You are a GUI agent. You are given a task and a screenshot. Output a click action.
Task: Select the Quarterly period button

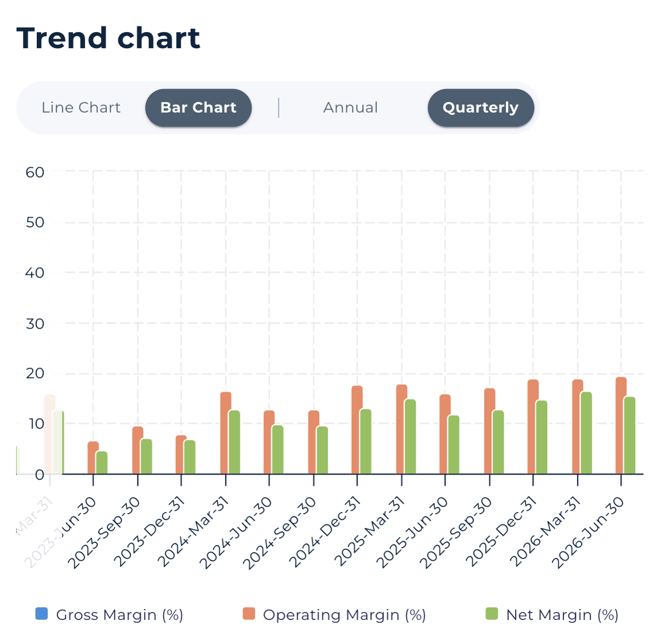coord(481,107)
